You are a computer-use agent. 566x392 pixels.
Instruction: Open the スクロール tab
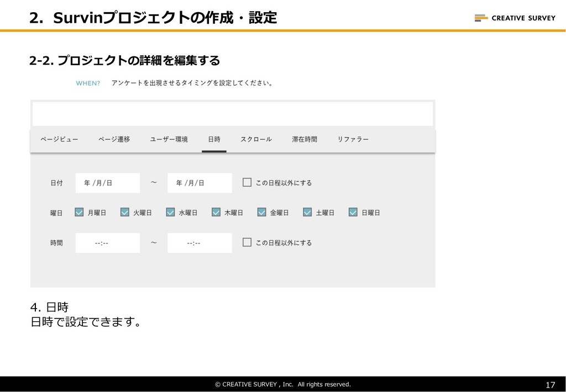256,139
